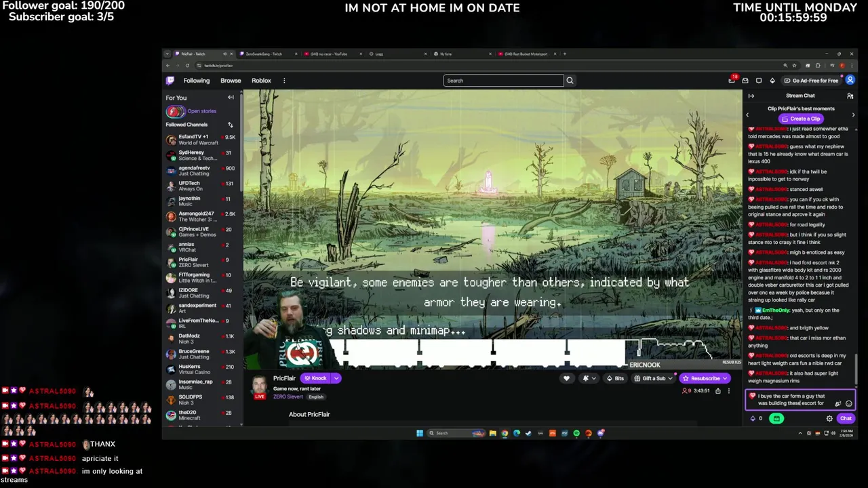Screen dimensions: 868x488
Task: Click the Chat send button
Action: point(846,419)
